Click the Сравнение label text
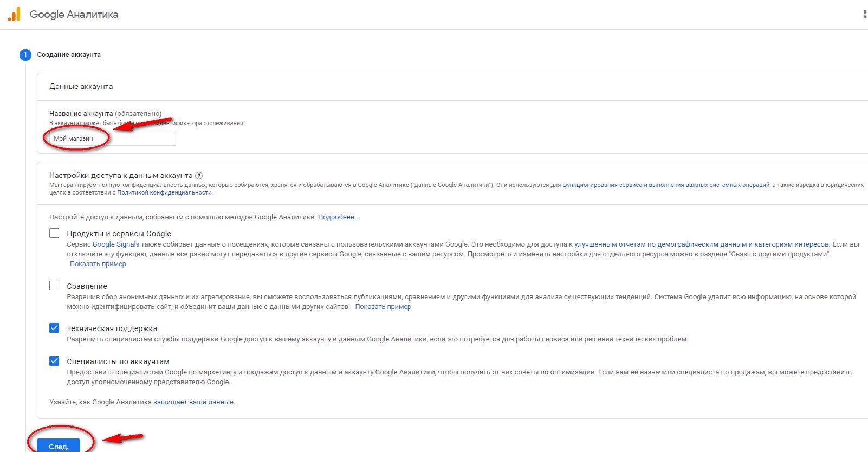Viewport: 868px width, 452px height. coord(87,286)
